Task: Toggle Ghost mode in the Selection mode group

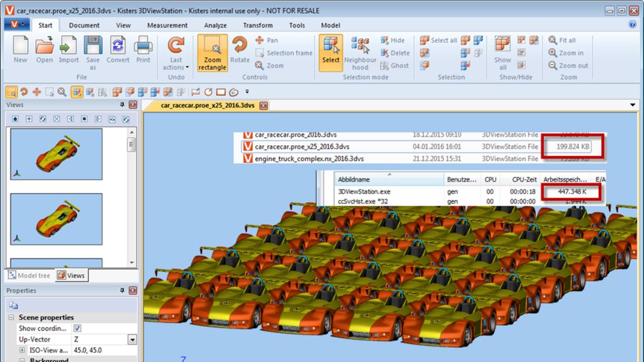Action: click(x=394, y=66)
